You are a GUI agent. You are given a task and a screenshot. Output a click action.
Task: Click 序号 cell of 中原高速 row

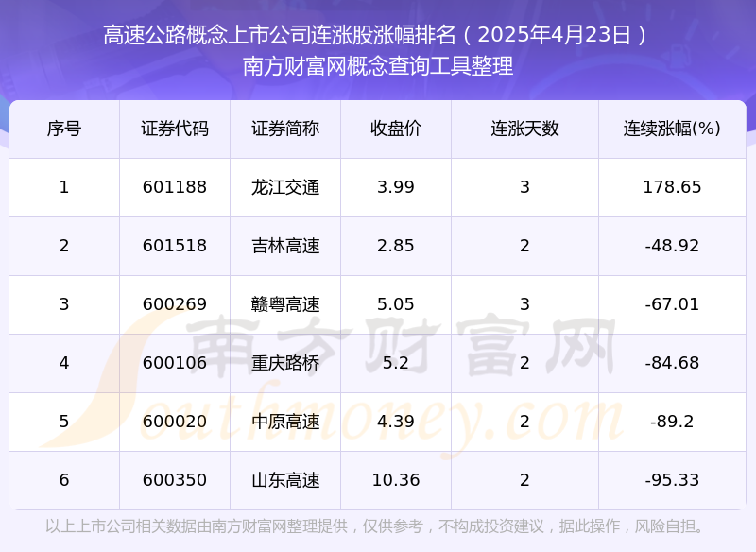64,422
